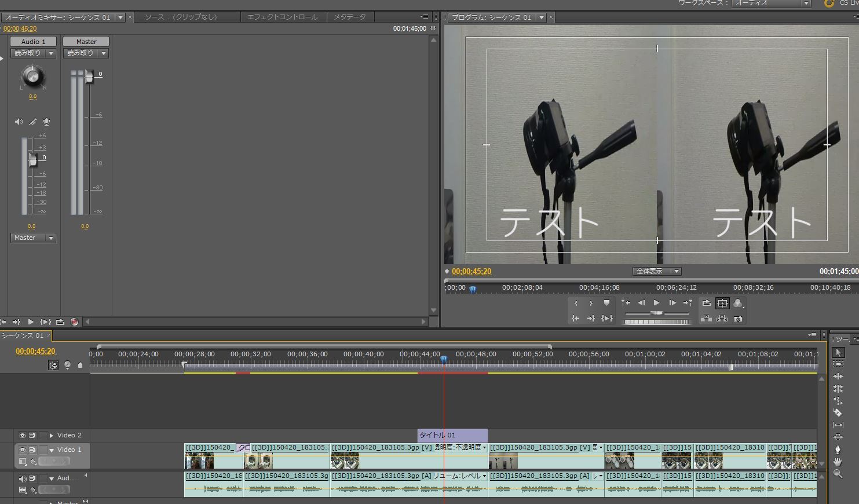Click the Export Frame camera icon
The image size is (859, 504).
click(x=738, y=319)
